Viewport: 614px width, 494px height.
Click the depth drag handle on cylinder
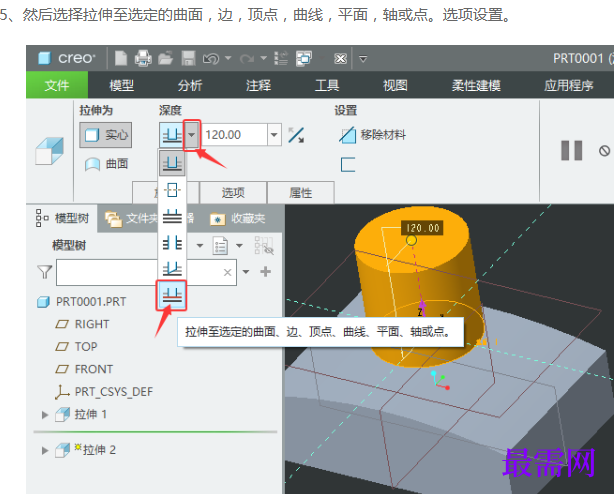point(411,240)
